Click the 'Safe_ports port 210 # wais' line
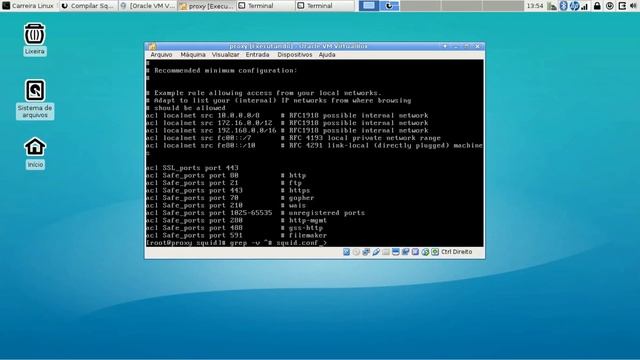Image resolution: width=640 pixels, height=360 pixels. click(226, 205)
